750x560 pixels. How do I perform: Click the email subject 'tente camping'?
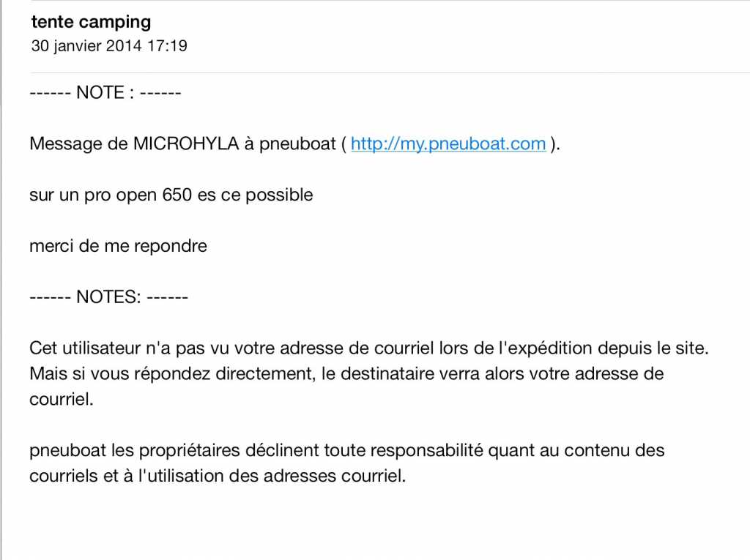tap(91, 23)
